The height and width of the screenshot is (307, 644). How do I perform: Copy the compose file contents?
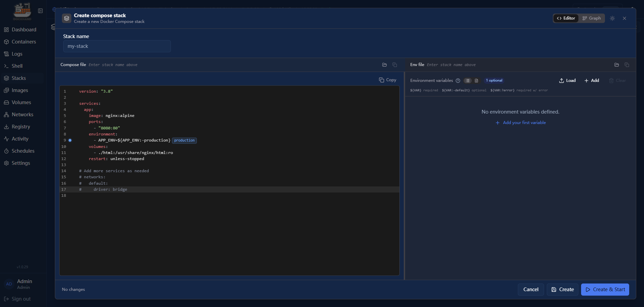point(388,80)
